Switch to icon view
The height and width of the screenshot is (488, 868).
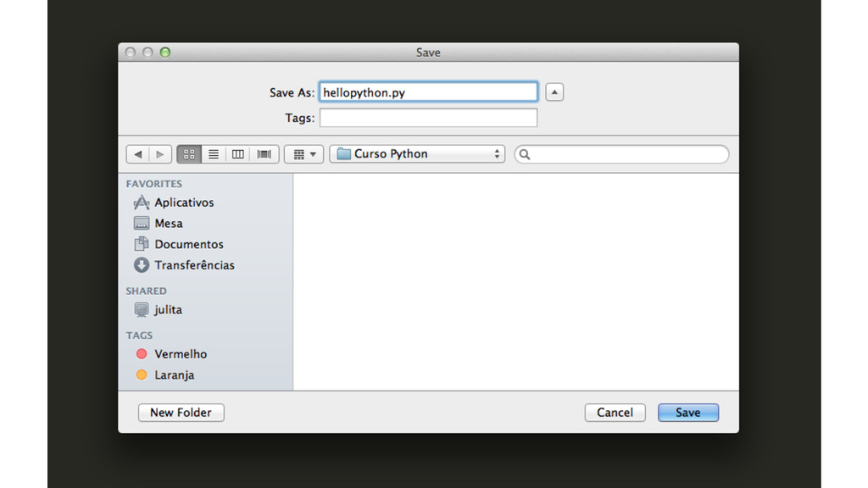tap(189, 154)
